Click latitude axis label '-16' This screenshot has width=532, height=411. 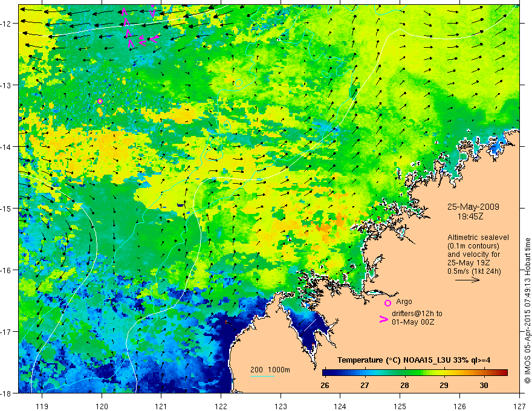pyautogui.click(x=6, y=270)
